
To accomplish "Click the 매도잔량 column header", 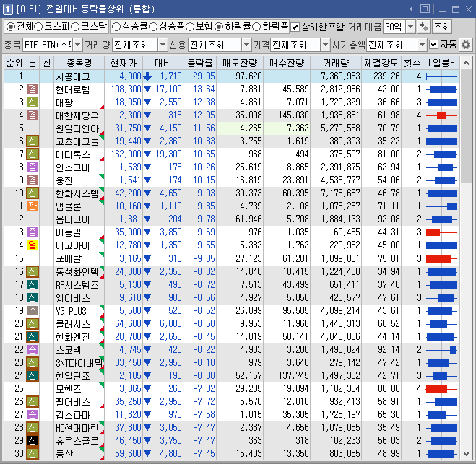I will [x=240, y=63].
